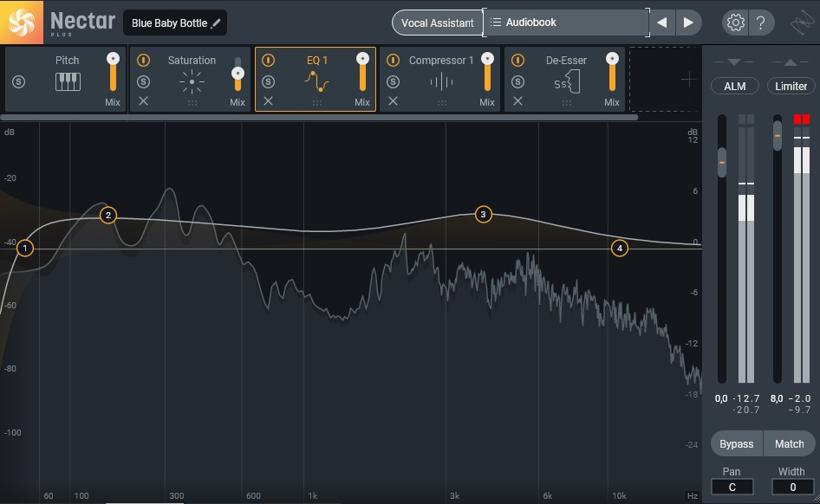Click the Width value field
This screenshot has height=504, width=820.
(793, 487)
